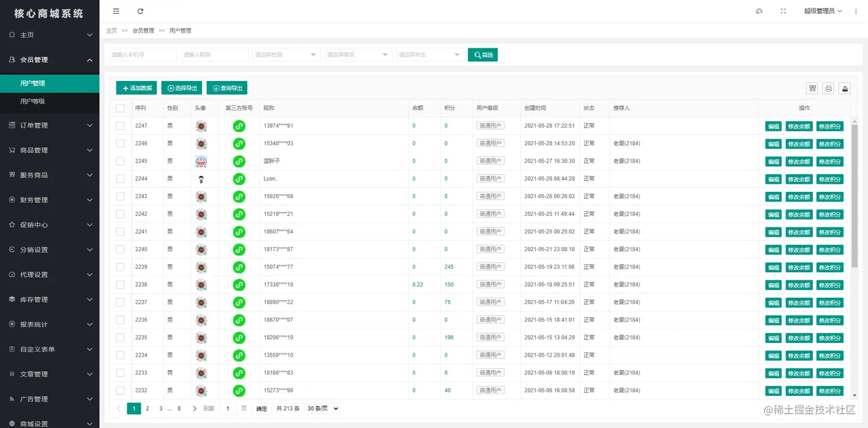Open the 30 条/页 page size dropdown
The width and height of the screenshot is (868, 428).
[x=321, y=408]
